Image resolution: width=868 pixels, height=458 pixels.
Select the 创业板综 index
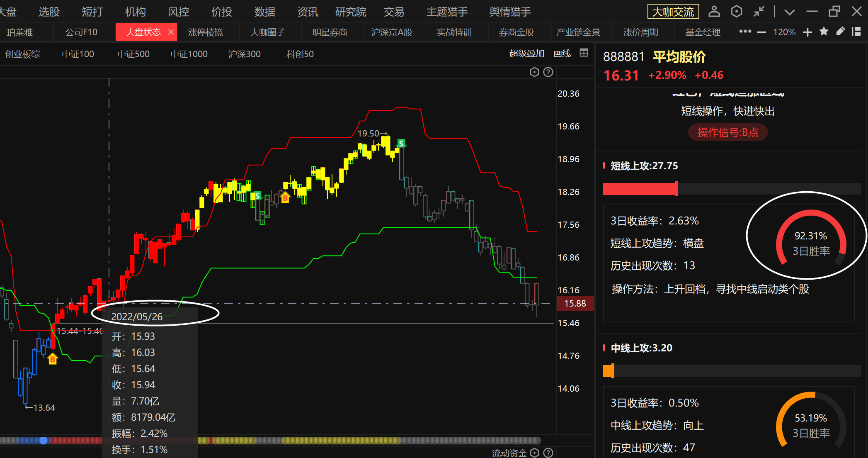pyautogui.click(x=22, y=54)
